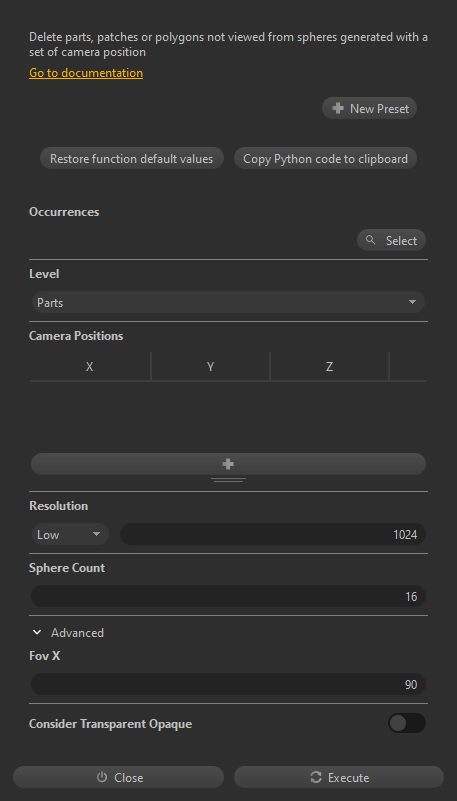Click the Z column header
The height and width of the screenshot is (801, 457).
click(x=329, y=366)
